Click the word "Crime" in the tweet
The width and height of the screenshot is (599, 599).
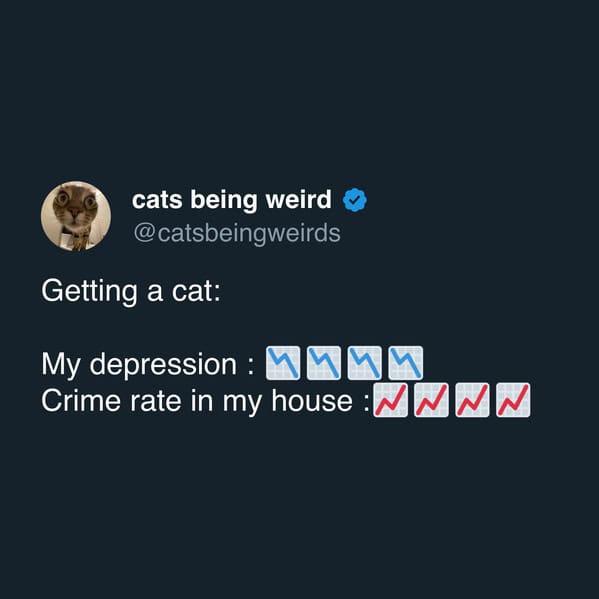(81, 401)
